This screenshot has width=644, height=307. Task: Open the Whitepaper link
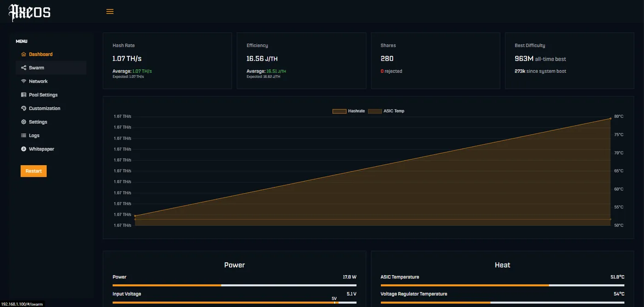point(51,149)
